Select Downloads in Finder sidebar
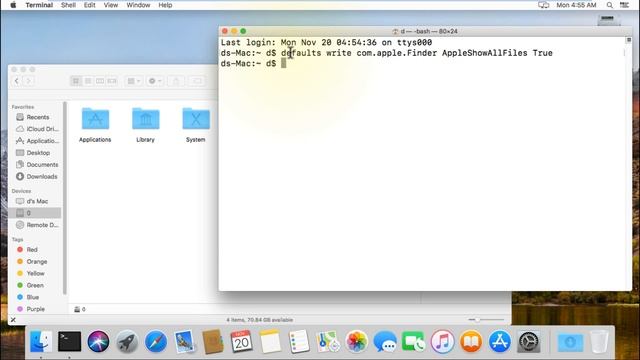Screen dimensions: 640x360 point(36,176)
